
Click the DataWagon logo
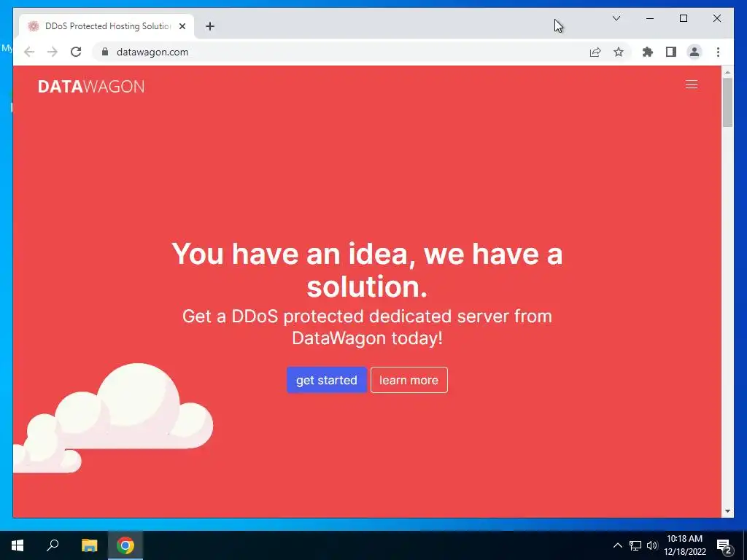point(91,86)
